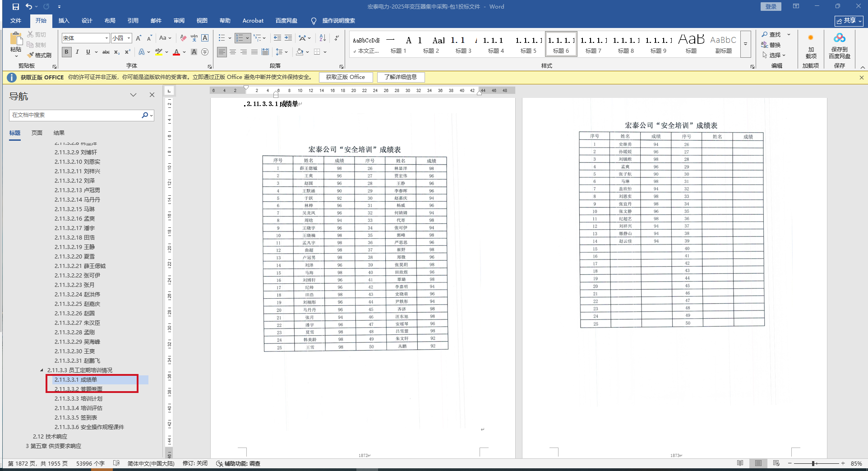Viewport: 868px width, 471px height.
Task: Click the web layout view icon
Action: coord(776,463)
